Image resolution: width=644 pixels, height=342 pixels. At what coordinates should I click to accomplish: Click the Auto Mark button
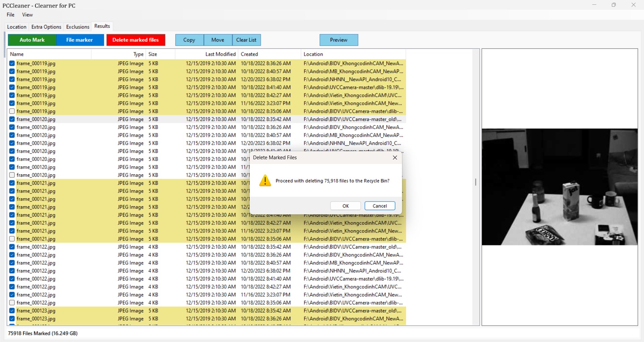(x=32, y=40)
